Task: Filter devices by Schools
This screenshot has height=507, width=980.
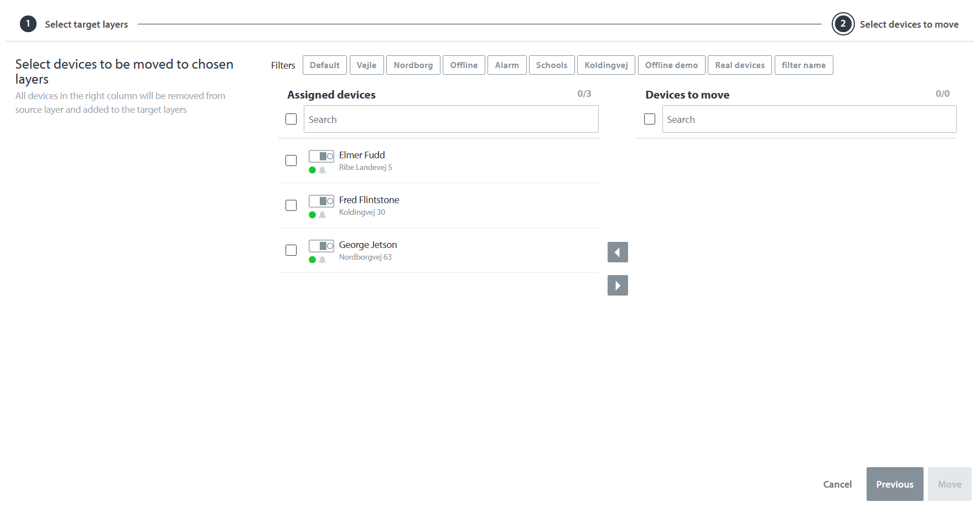Action: tap(551, 65)
